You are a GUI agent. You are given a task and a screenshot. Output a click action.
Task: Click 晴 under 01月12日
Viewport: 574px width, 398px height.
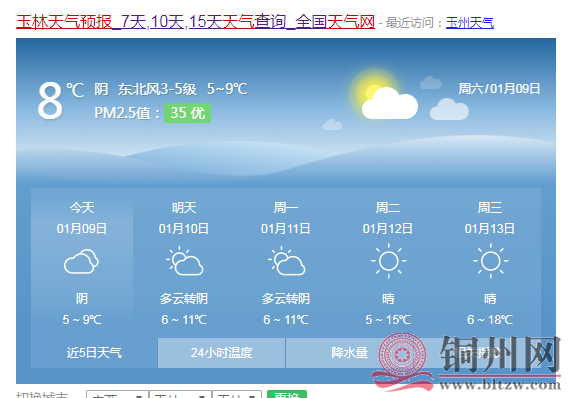click(388, 299)
